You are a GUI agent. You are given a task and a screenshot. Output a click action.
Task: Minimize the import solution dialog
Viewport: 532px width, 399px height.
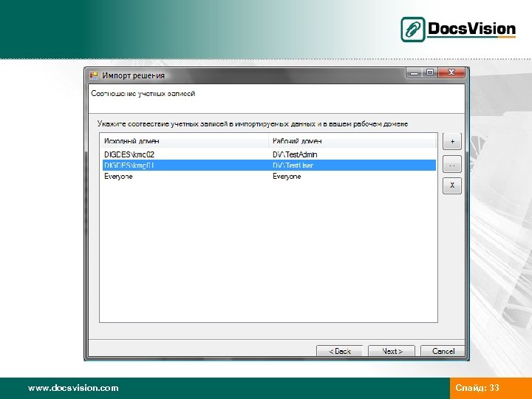pyautogui.click(x=414, y=72)
